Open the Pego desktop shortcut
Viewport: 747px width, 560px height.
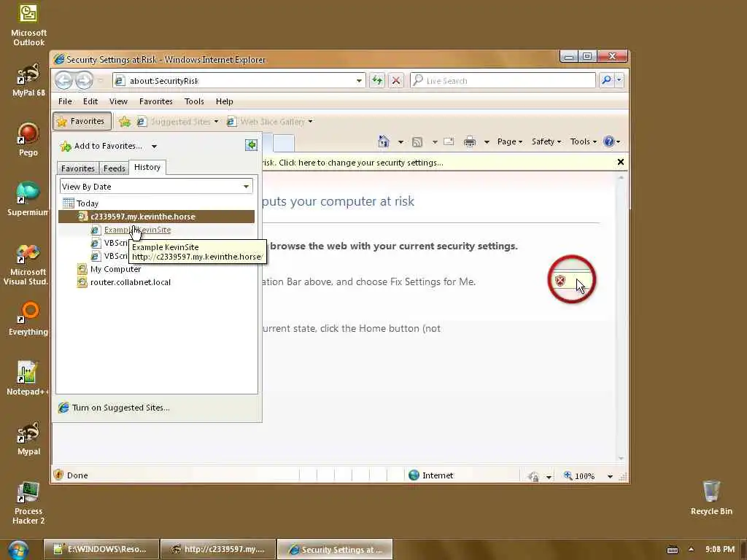(28, 139)
